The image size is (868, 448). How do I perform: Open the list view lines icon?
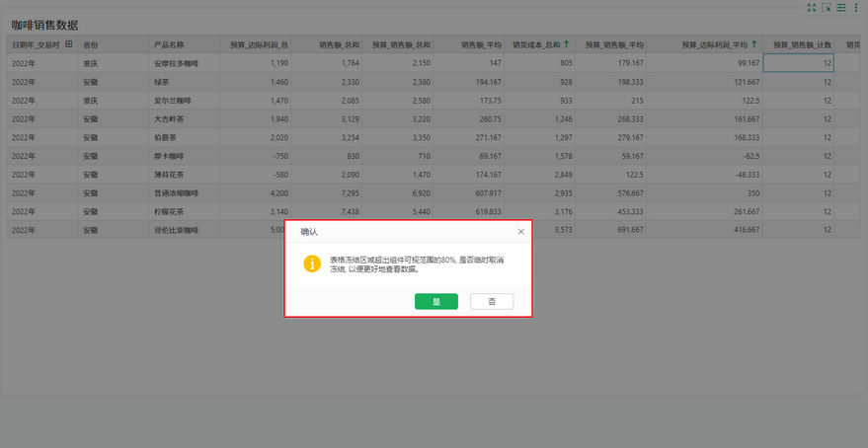841,8
